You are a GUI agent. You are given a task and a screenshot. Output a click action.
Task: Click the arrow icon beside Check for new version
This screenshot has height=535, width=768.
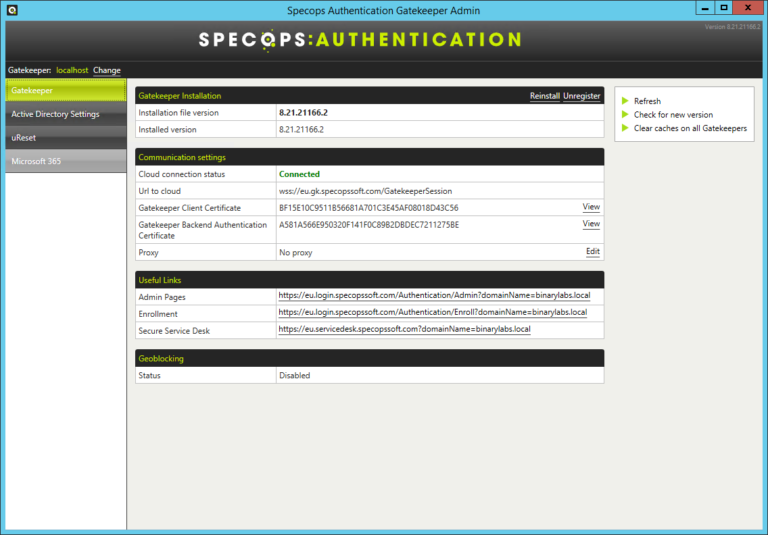(x=625, y=115)
